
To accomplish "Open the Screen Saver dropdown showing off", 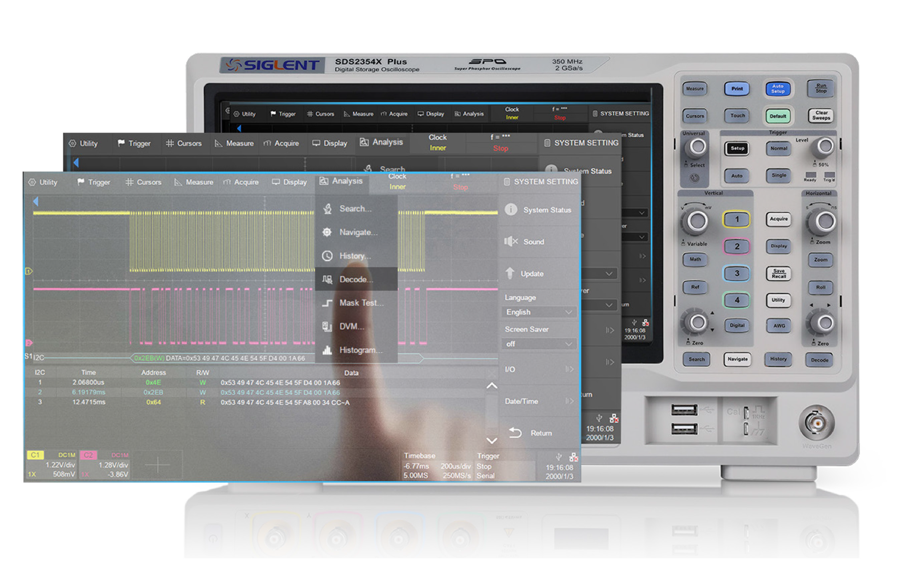I will 539,344.
